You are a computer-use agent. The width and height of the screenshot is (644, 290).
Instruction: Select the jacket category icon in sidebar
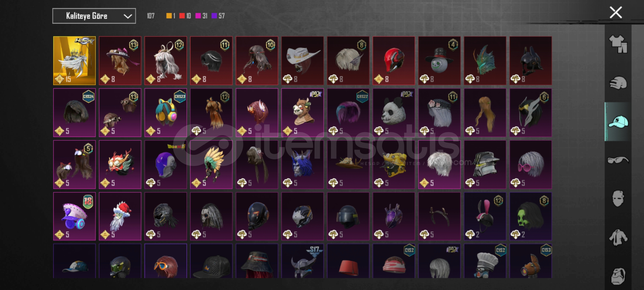(618, 237)
